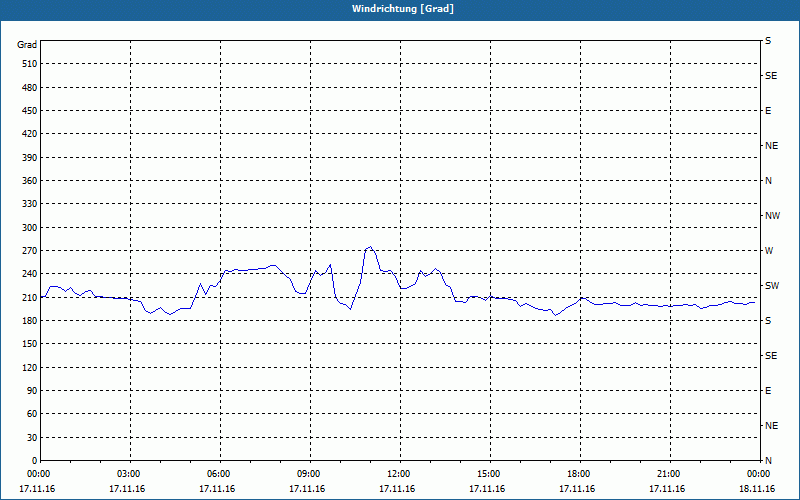Click the "240" y-axis value
This screenshot has height=500, width=800.
(x=29, y=274)
